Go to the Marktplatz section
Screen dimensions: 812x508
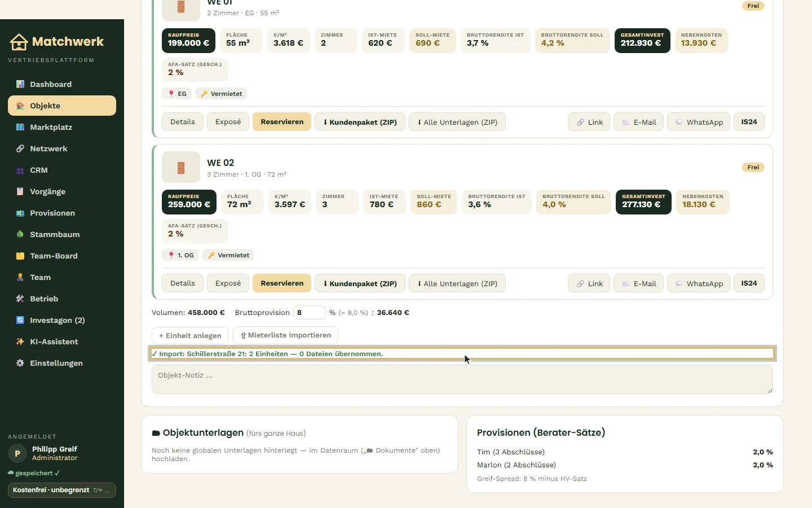(62, 127)
